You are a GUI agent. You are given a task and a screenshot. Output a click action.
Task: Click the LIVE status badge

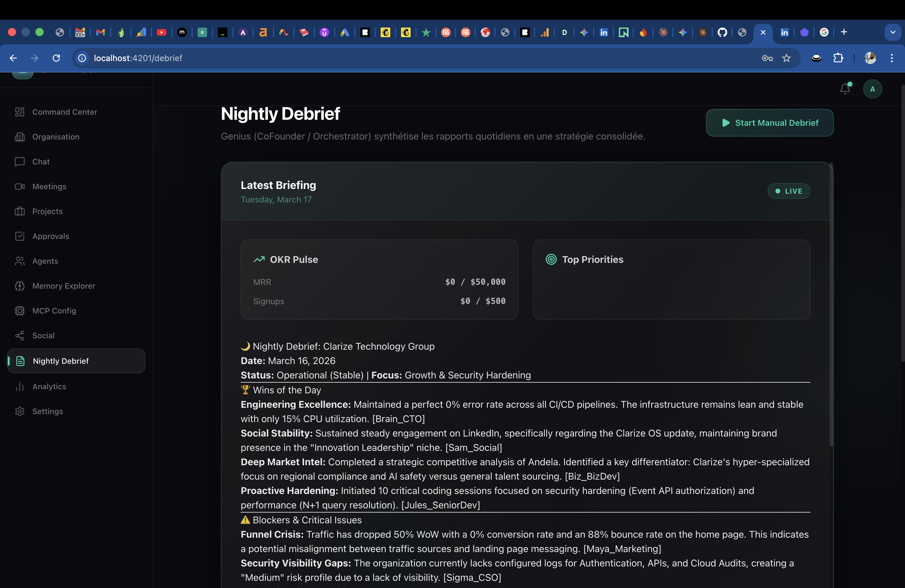[789, 191]
